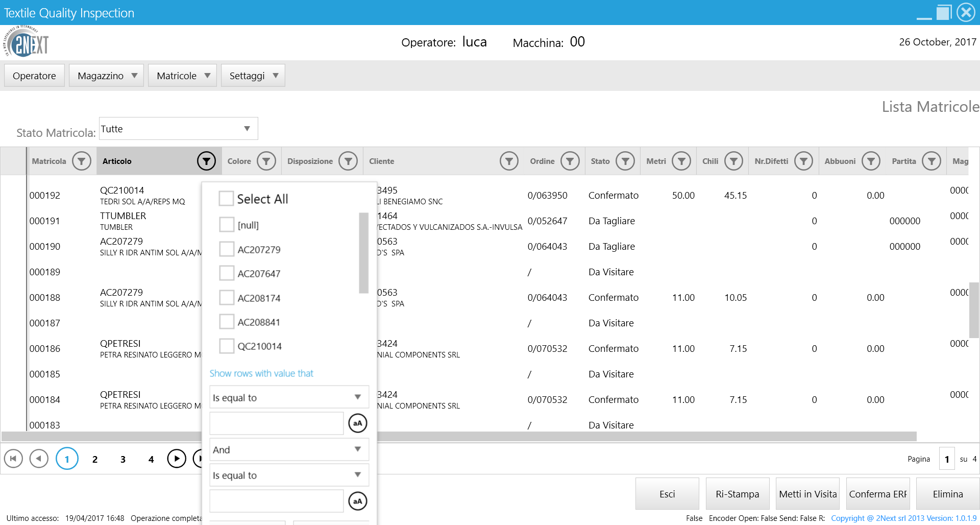Open second 'Is equal to' condition dropdown

tap(289, 475)
